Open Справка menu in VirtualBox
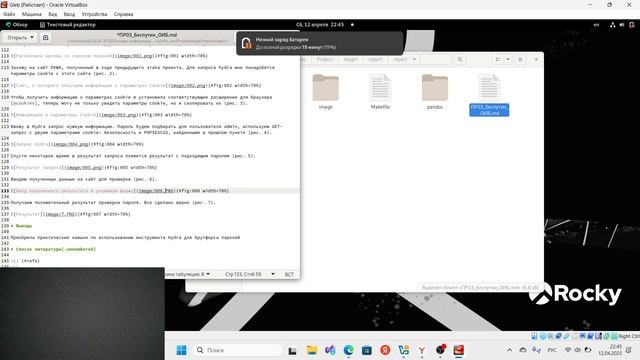The width and height of the screenshot is (640, 360). point(123,14)
